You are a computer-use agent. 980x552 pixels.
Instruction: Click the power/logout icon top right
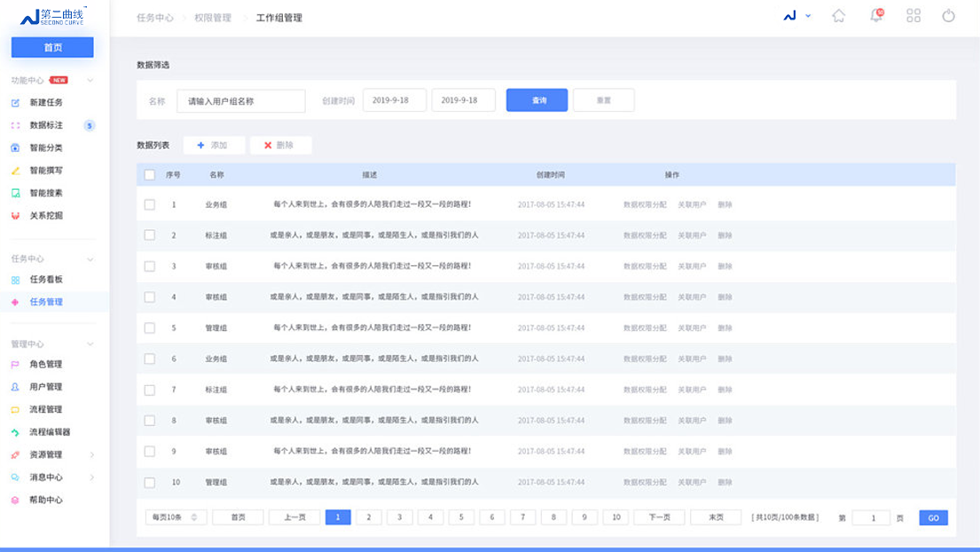[951, 16]
